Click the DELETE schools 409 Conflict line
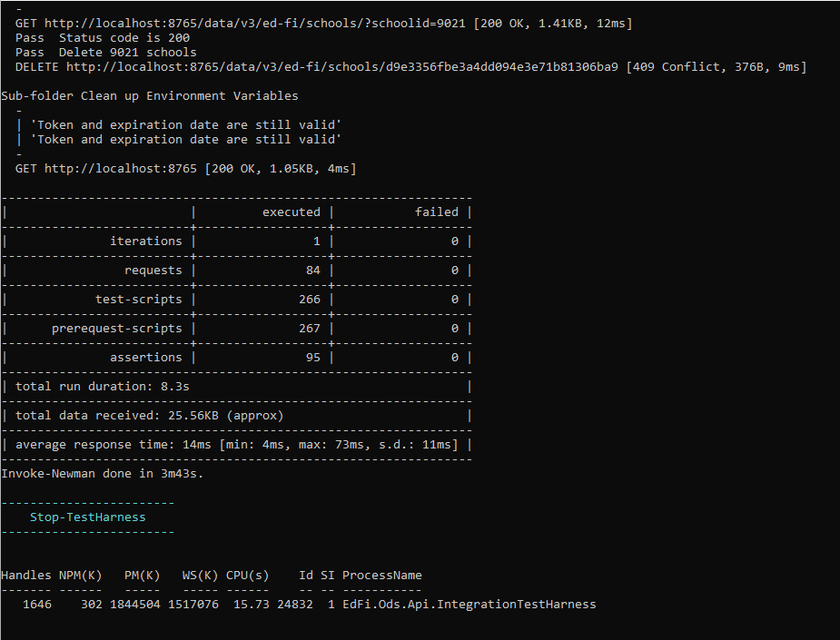840x640 pixels. pyautogui.click(x=410, y=67)
